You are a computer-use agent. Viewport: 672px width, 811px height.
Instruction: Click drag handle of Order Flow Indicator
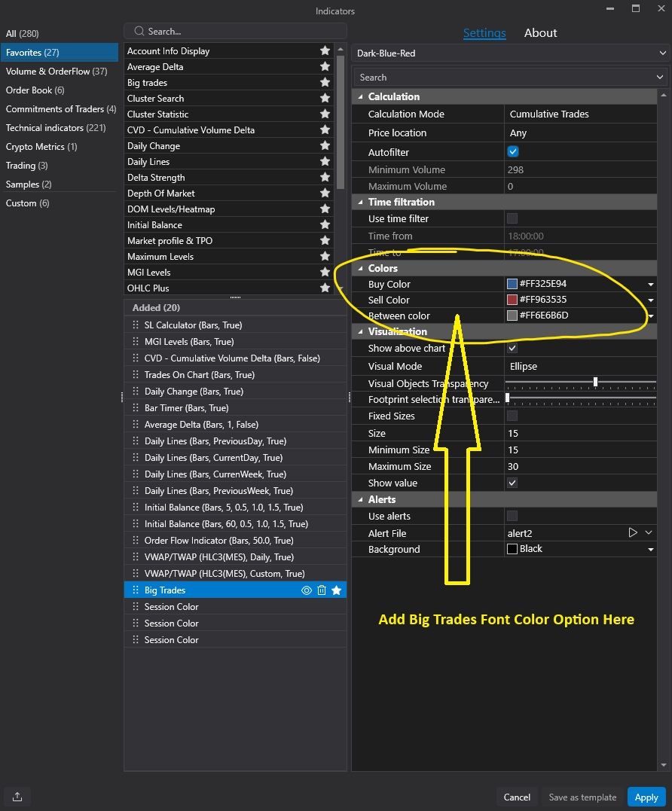[136, 540]
